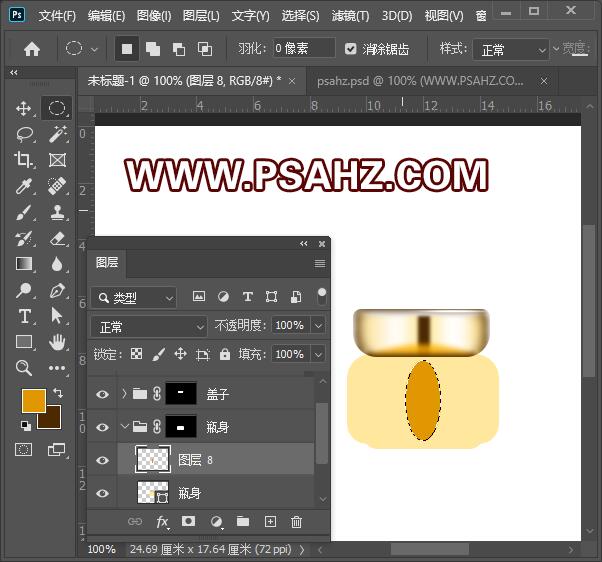Hide the 瓶身 group layer
This screenshot has width=602, height=562.
click(x=102, y=427)
